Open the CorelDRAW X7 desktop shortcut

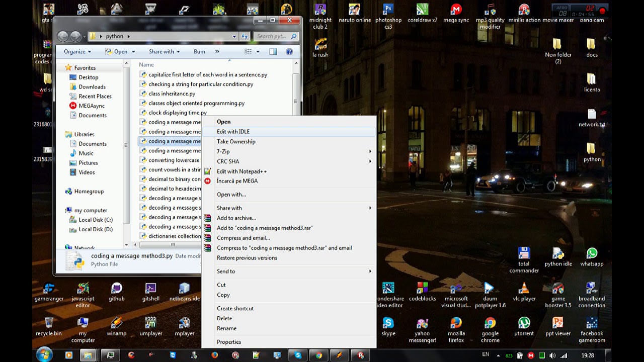click(422, 10)
